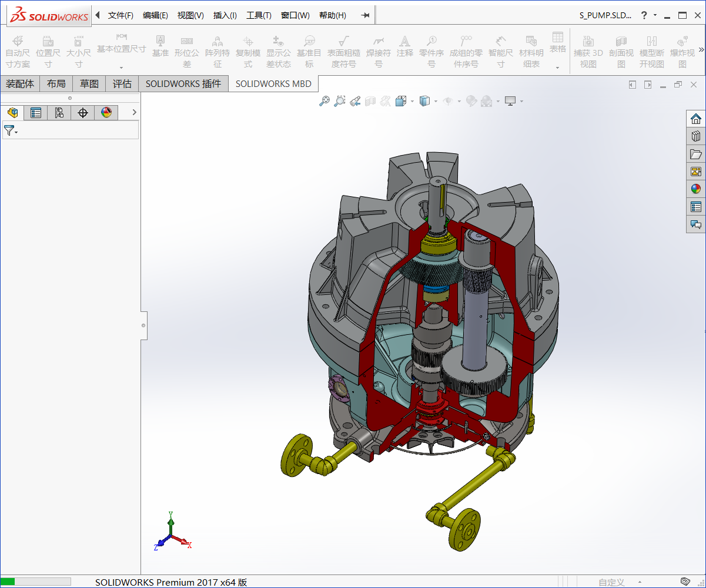
Task: Open the Hide/Show Items dropdown arrow
Action: pyautogui.click(x=459, y=102)
